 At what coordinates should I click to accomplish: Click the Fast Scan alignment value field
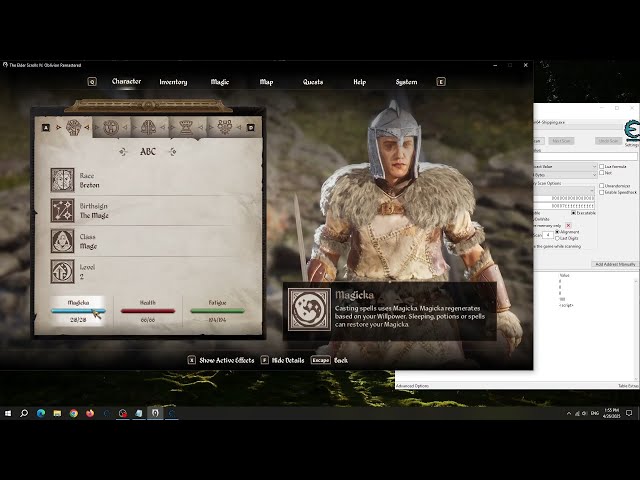click(x=548, y=235)
